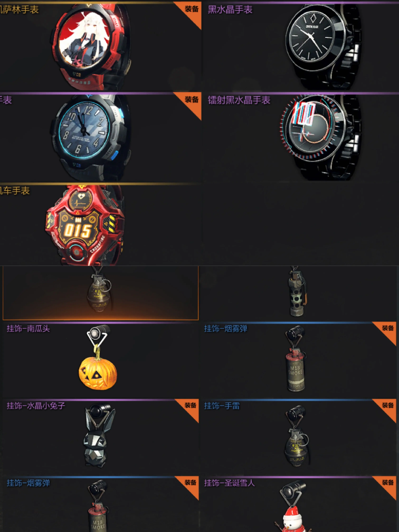Select the 挂饰-水晶小兔子 rabbit charm
399x532 pixels.
pos(100,437)
